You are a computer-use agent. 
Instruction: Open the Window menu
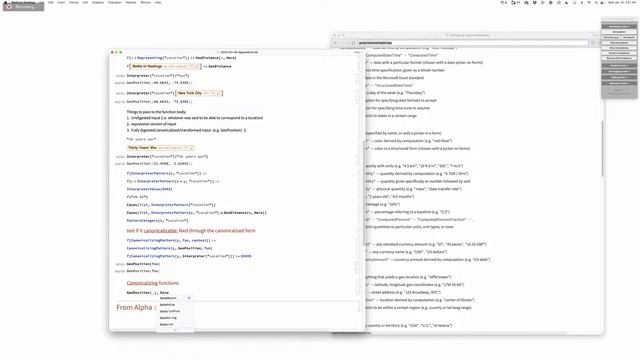[x=146, y=2]
